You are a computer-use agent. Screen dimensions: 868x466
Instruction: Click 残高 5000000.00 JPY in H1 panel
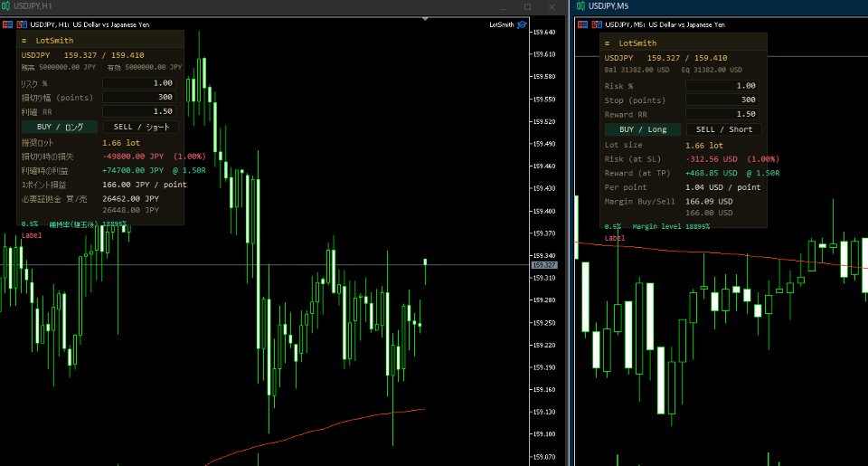(58, 68)
